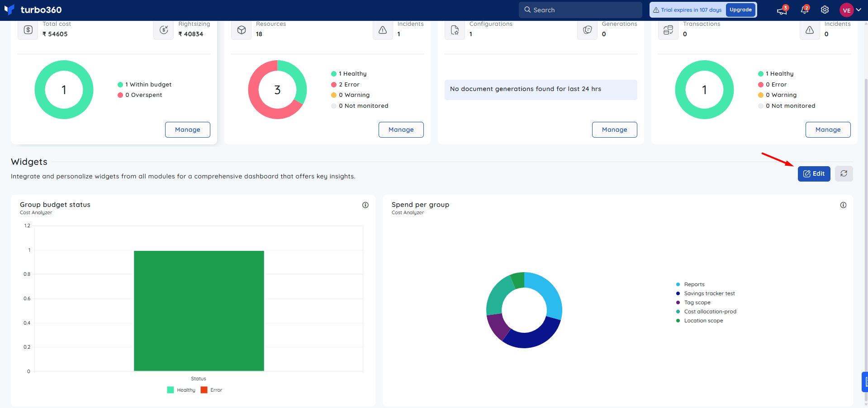Click the Incidents warning icon beside Resources

383,30
